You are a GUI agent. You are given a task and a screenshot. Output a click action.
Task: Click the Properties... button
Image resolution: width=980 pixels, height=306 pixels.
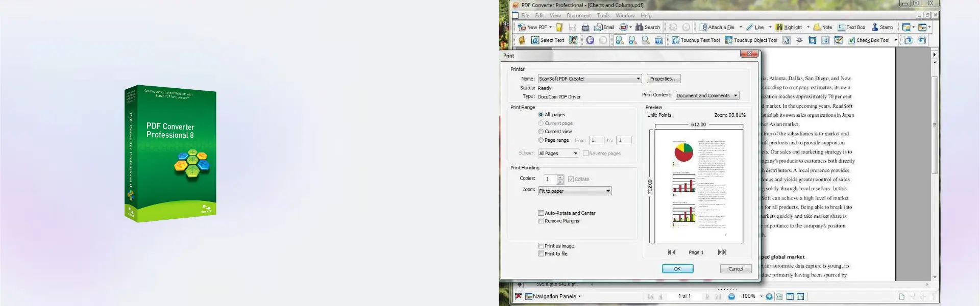pyautogui.click(x=664, y=79)
